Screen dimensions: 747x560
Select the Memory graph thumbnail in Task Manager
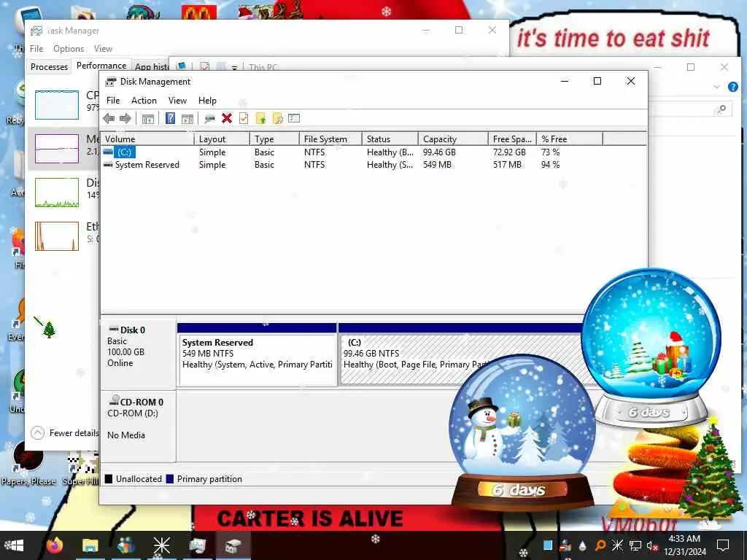57,149
